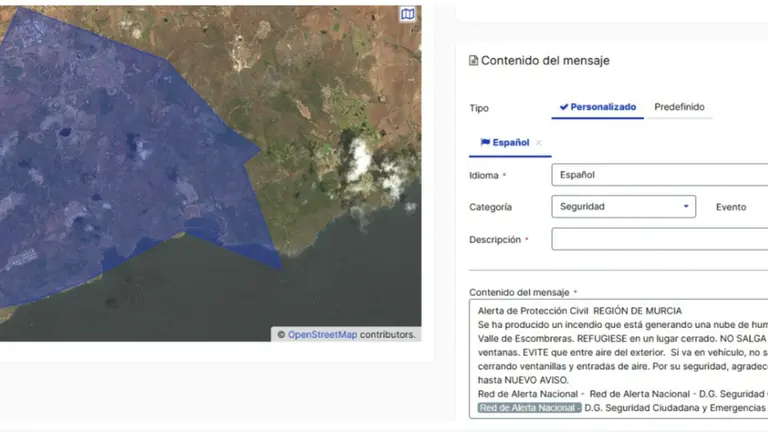Select the Español flag tab
768x432 pixels.
pos(505,143)
